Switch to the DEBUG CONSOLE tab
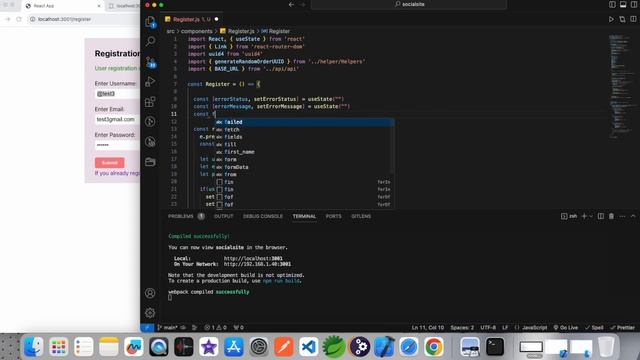640x360 pixels. pyautogui.click(x=262, y=216)
